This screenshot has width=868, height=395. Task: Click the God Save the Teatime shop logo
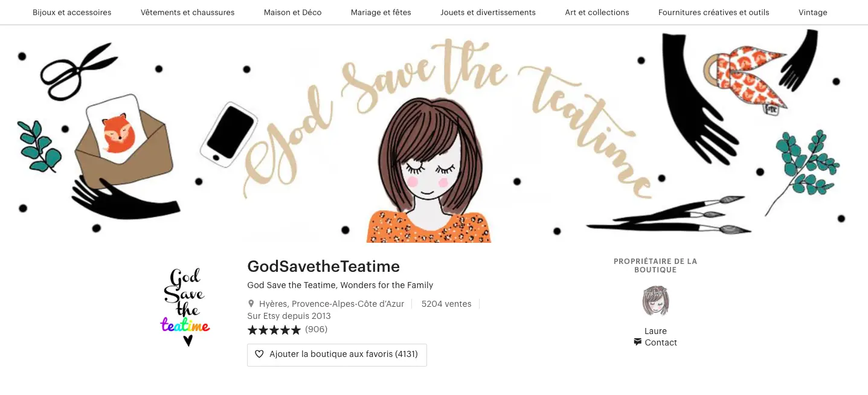click(185, 307)
